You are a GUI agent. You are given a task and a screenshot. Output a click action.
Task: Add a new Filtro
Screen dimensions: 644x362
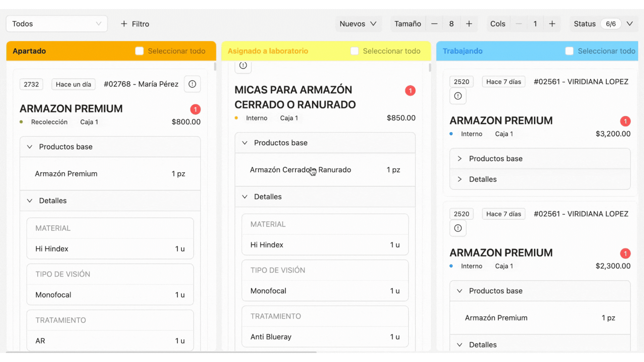pyautogui.click(x=135, y=24)
